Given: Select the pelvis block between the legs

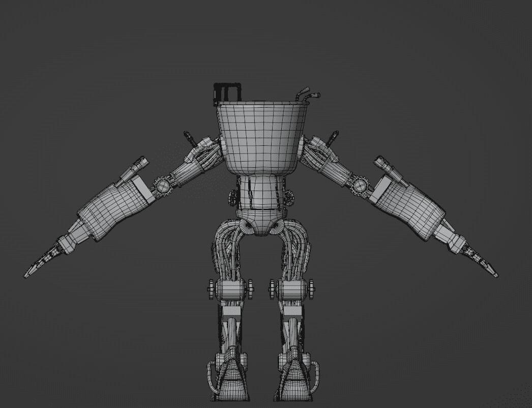Looking at the screenshot, I should [x=260, y=222].
